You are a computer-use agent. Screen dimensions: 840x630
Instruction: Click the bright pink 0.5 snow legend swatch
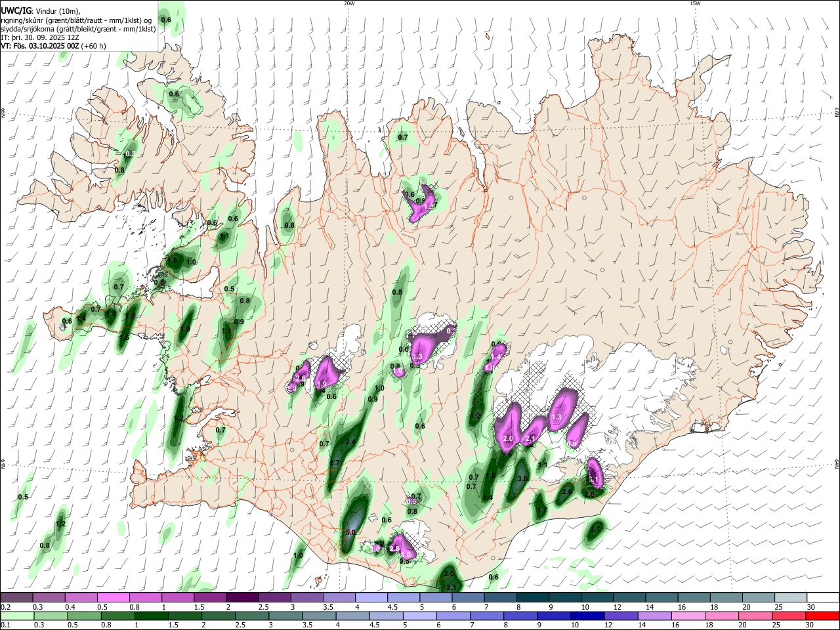pos(113,598)
